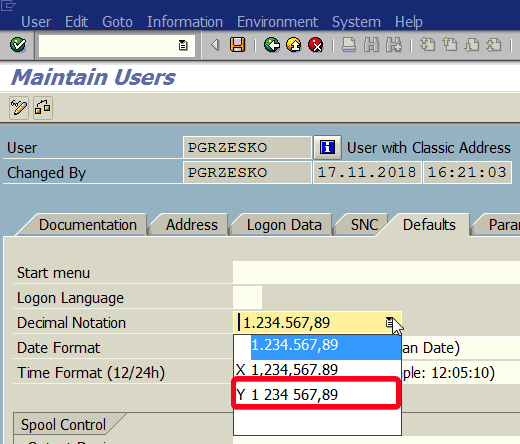Switch to the Logon Data tab
Image resolution: width=520 pixels, height=444 pixels.
284,225
